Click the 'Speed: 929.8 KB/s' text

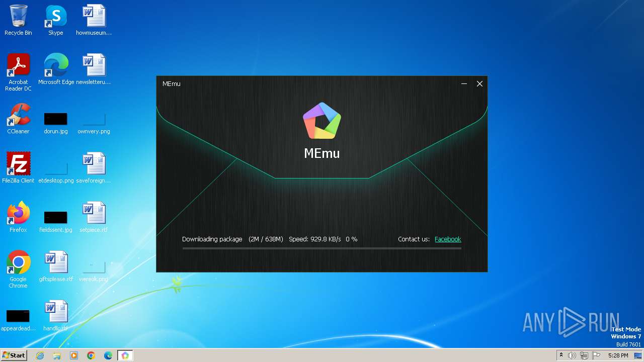315,239
